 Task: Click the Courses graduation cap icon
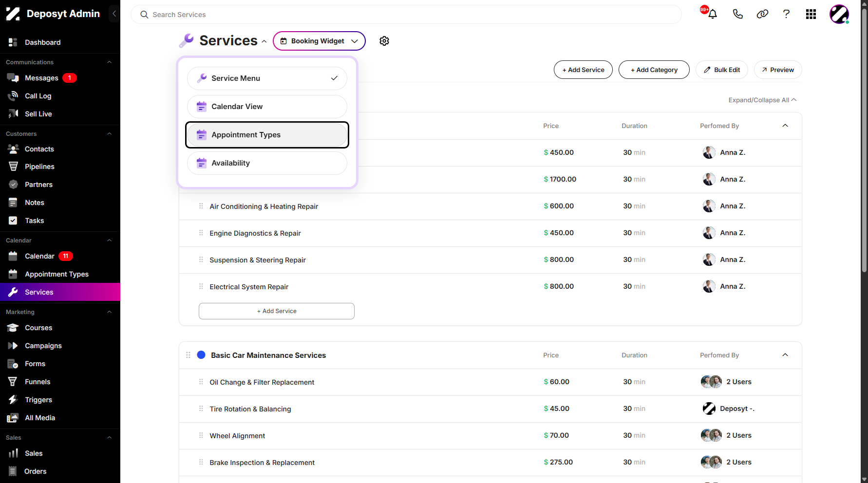point(13,328)
